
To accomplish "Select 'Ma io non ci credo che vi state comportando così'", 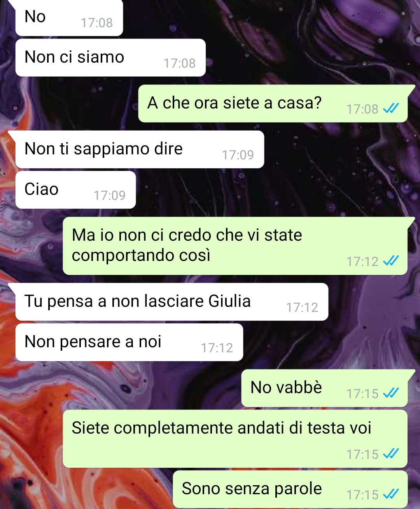I will [235, 246].
